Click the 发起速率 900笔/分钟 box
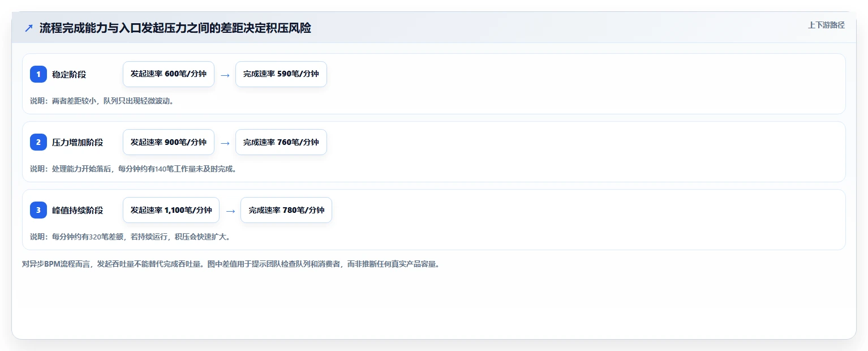Screen dimensions: 868x351 169,142
